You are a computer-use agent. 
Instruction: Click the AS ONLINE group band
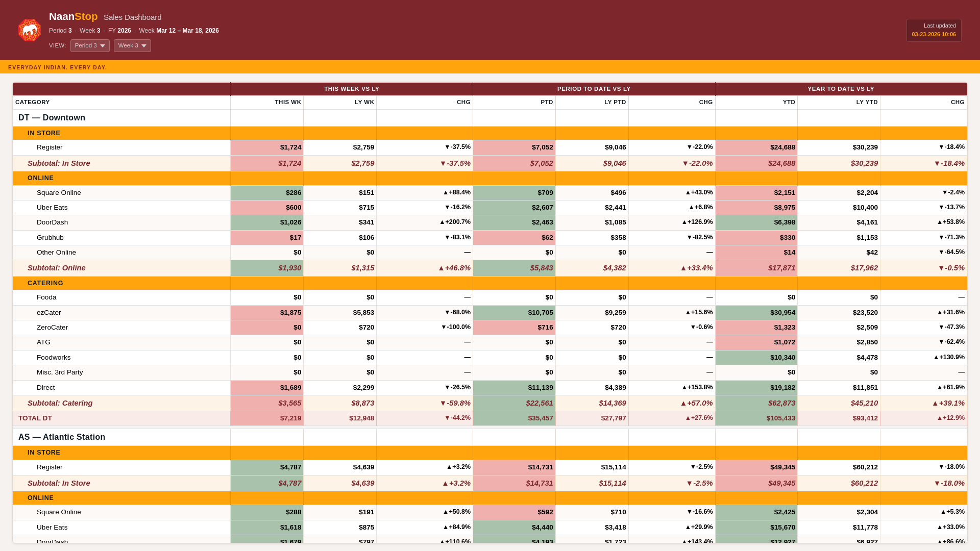(490, 498)
